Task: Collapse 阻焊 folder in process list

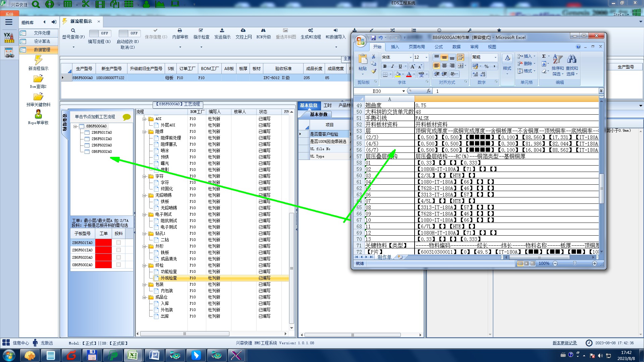Action: coord(145,132)
